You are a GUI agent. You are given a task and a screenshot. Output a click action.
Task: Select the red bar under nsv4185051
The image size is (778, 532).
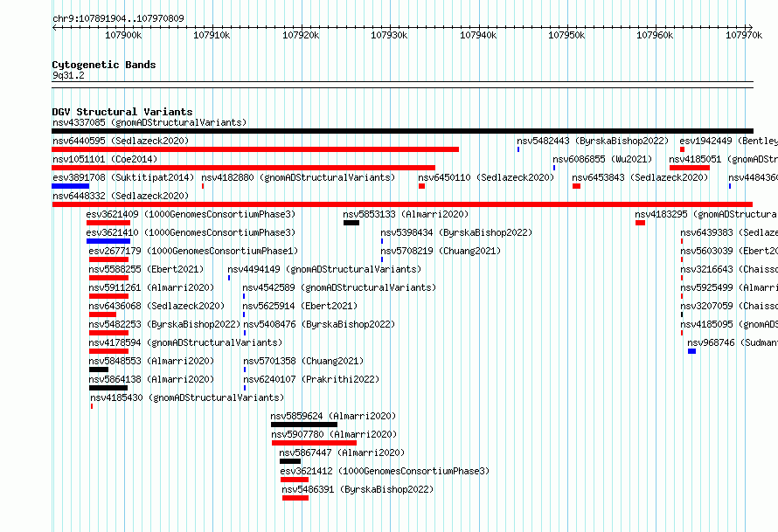[690, 168]
